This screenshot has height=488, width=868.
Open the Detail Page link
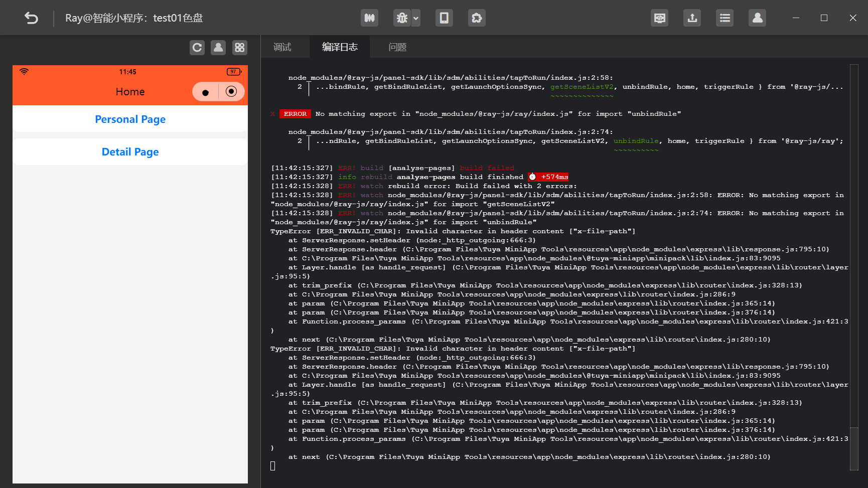tap(130, 152)
